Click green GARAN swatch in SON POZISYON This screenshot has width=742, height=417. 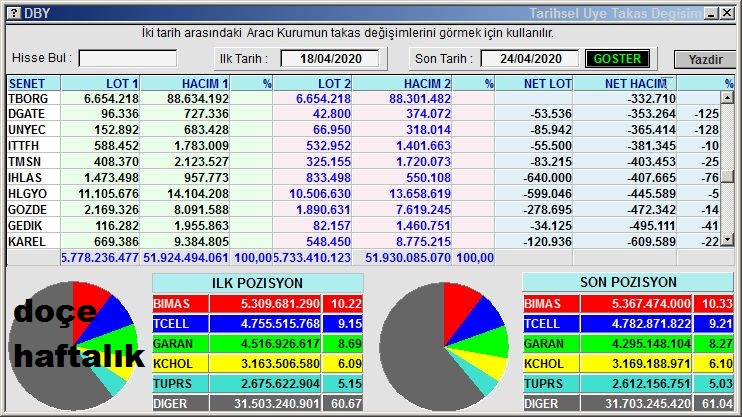click(551, 344)
